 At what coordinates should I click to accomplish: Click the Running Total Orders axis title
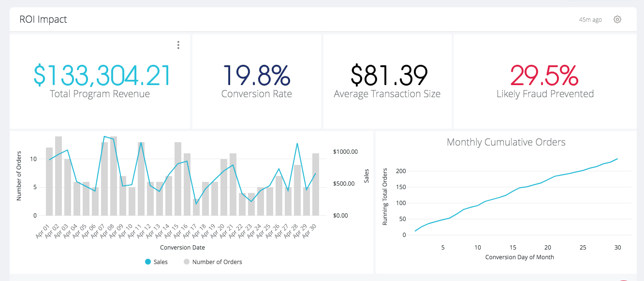point(385,196)
